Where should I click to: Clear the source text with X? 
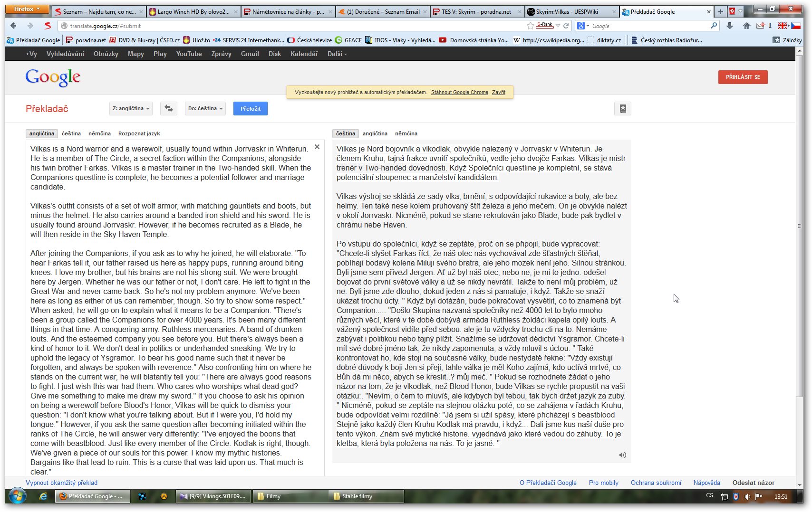317,147
